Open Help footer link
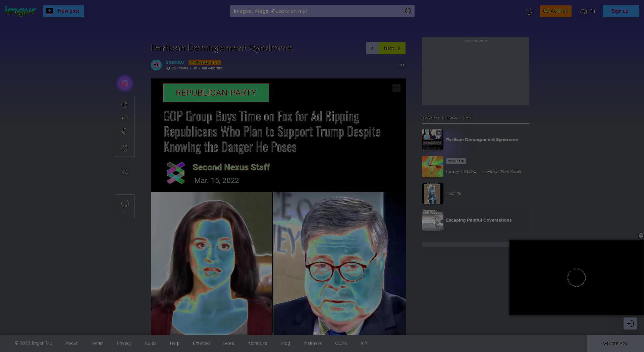644x352 pixels. (174, 343)
